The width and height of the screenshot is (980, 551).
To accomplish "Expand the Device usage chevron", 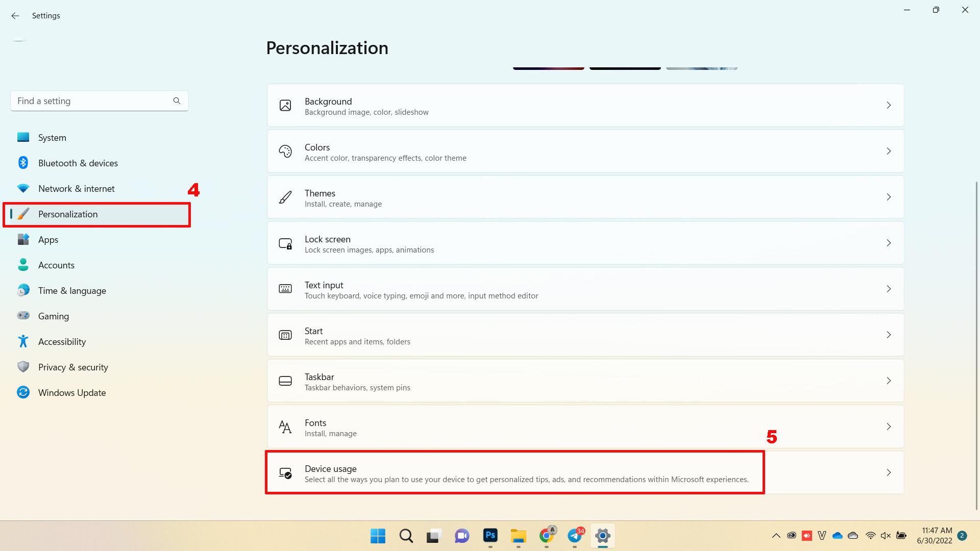I will click(x=889, y=473).
